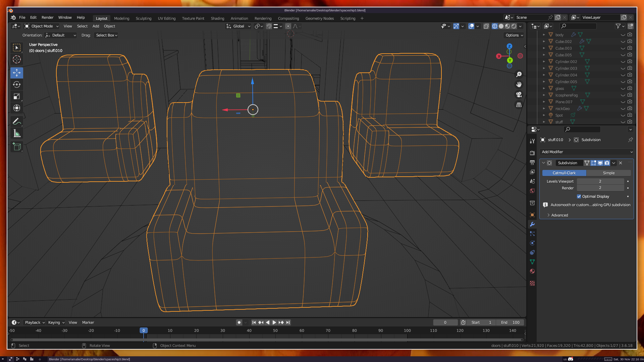Screen dimensions: 644x362
Task: Hide the glass object in the outliner
Action: 623,88
